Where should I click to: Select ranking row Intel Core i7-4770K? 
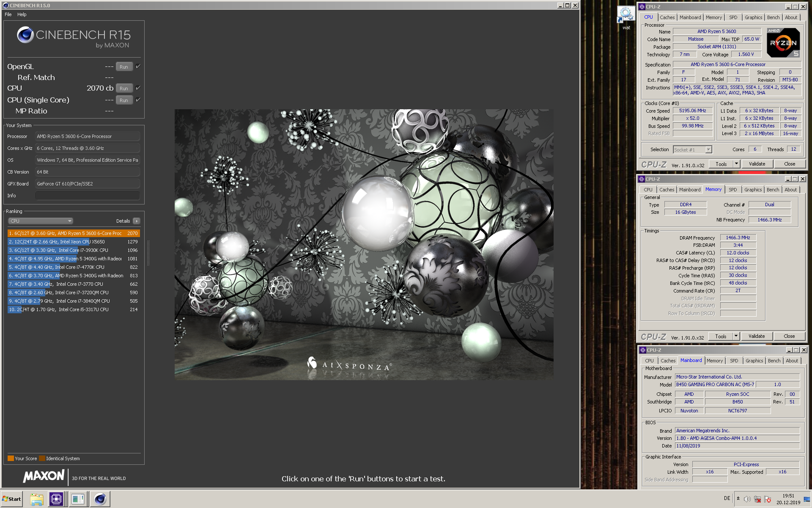click(x=74, y=267)
